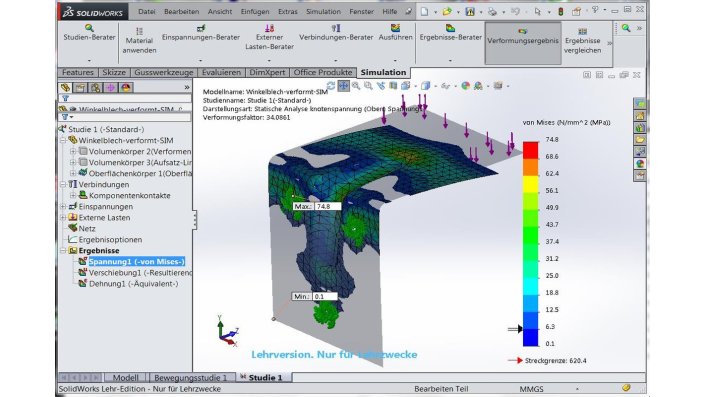
Task: Open the Extras menu
Action: coord(288,12)
